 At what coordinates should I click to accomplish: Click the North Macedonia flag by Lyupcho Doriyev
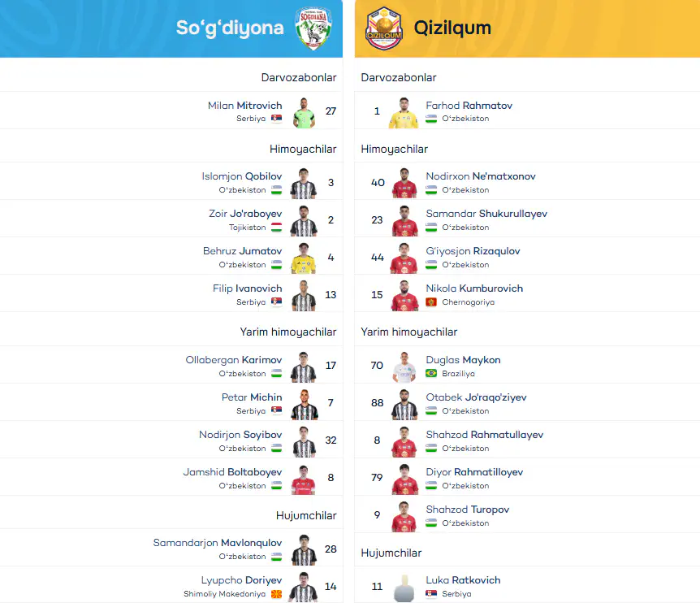(x=277, y=593)
